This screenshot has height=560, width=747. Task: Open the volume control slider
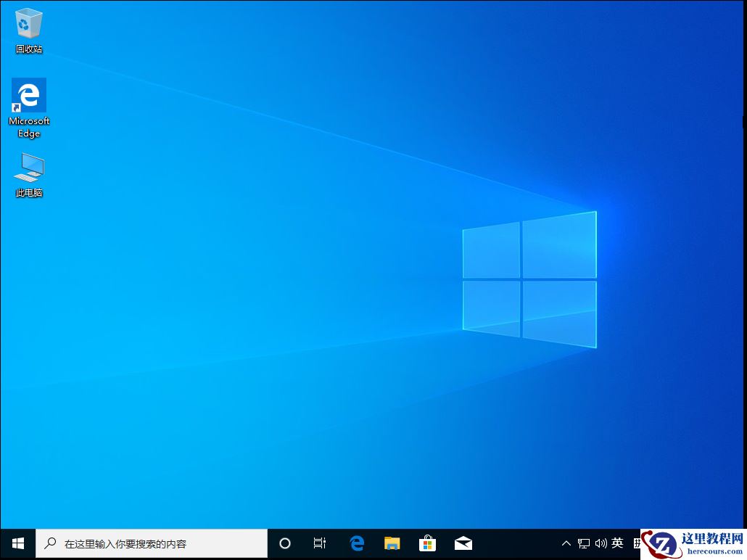(601, 543)
